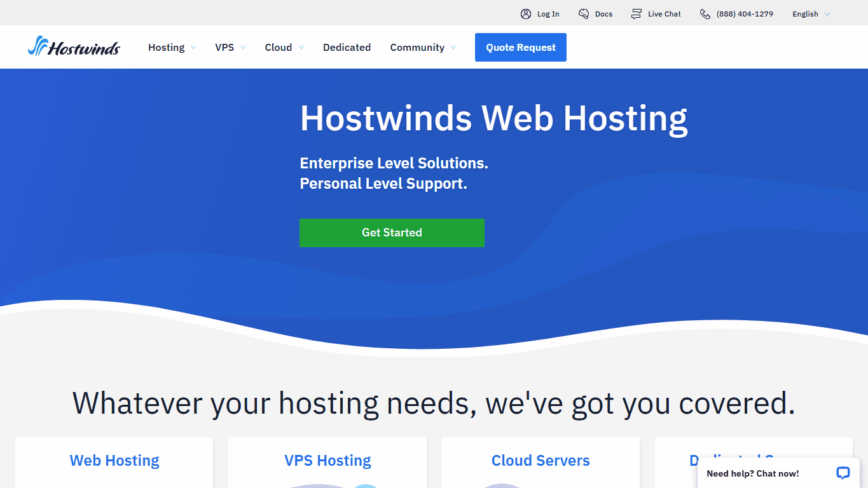Open the Community menu
Image resolution: width=868 pixels, height=488 pixels.
click(x=417, y=47)
